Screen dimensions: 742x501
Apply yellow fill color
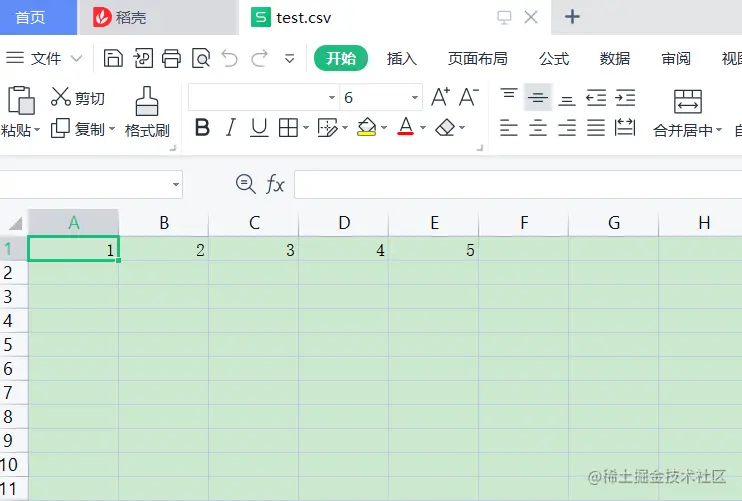(367, 127)
